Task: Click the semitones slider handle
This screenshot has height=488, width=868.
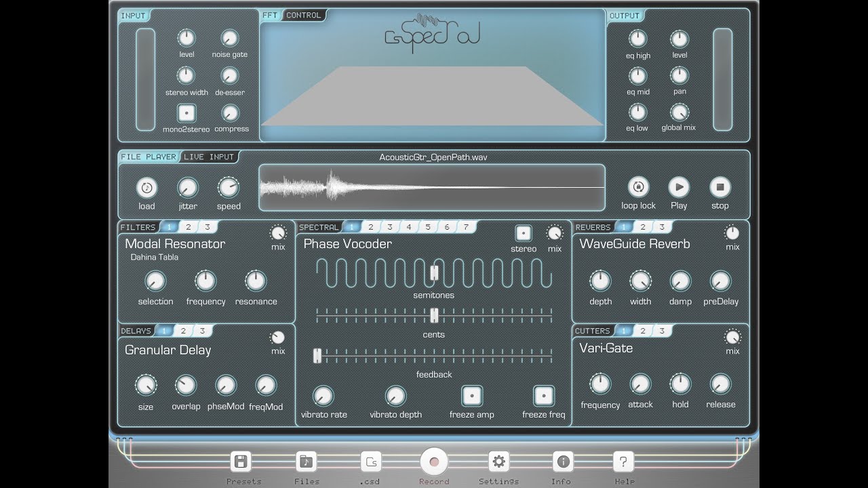Action: [x=434, y=273]
